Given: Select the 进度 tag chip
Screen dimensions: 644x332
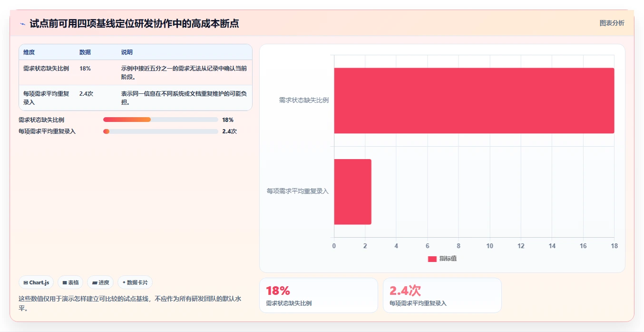Looking at the screenshot, I should 100,282.
